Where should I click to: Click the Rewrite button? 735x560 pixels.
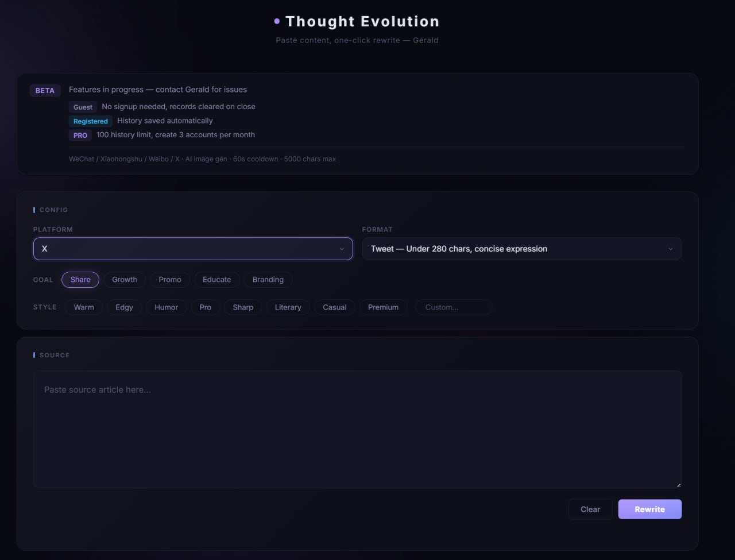pyautogui.click(x=649, y=509)
